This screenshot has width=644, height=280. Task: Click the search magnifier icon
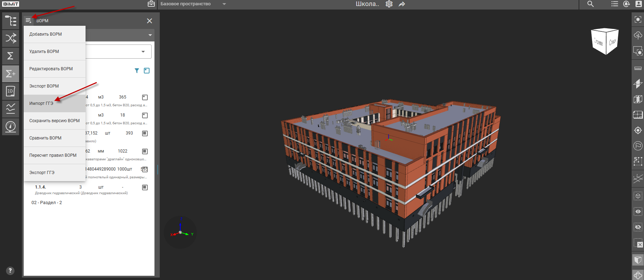click(x=591, y=4)
